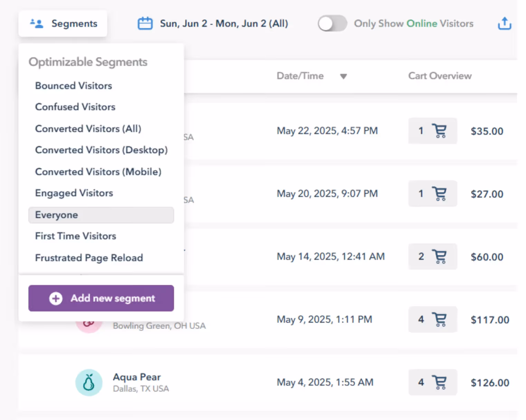The height and width of the screenshot is (420, 526).
Task: Toggle Only Show Online Visitors switch
Action: pos(332,23)
